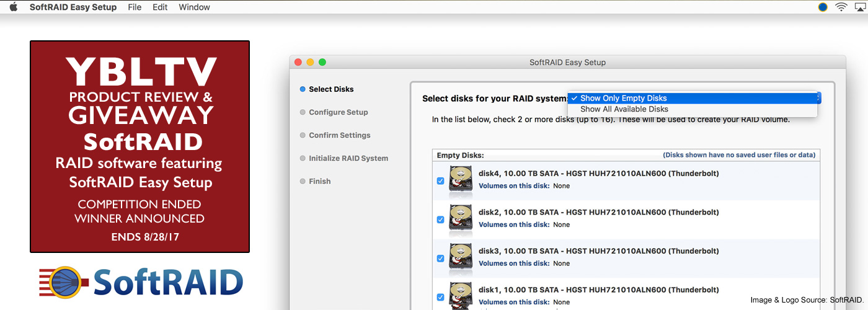
Task: Go to the Confirm Settings step
Action: [x=335, y=135]
